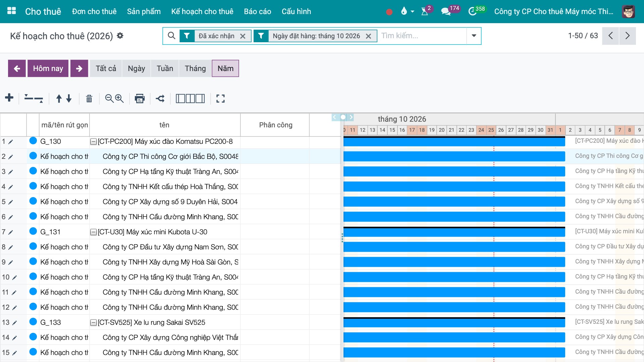
Task: Open the Báo cáo menu
Action: pyautogui.click(x=257, y=11)
